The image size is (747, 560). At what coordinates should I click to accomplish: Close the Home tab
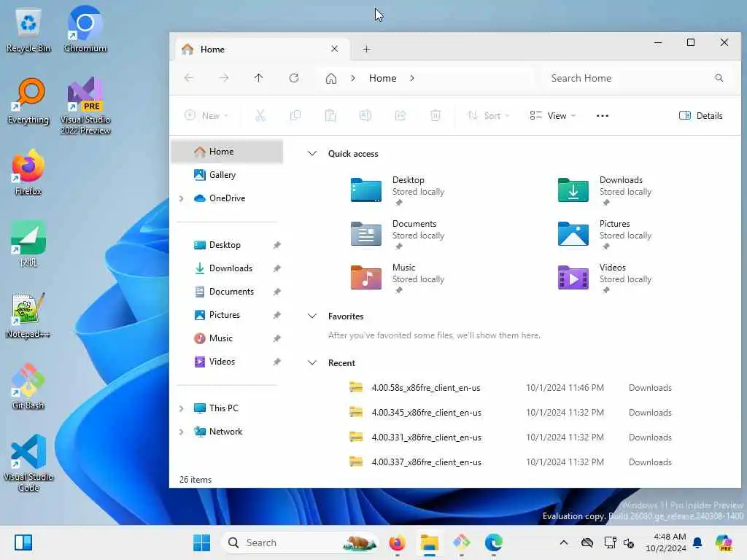pyautogui.click(x=334, y=49)
